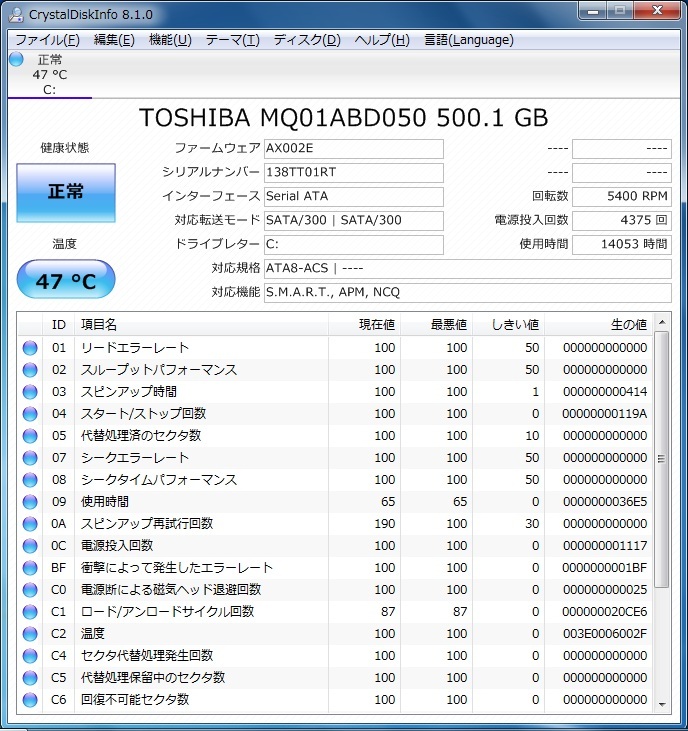
Task: Open the テーマ(T) menu
Action: click(233, 40)
